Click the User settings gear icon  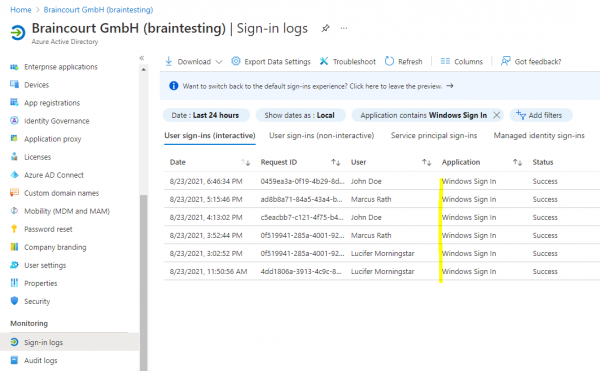[x=14, y=265]
